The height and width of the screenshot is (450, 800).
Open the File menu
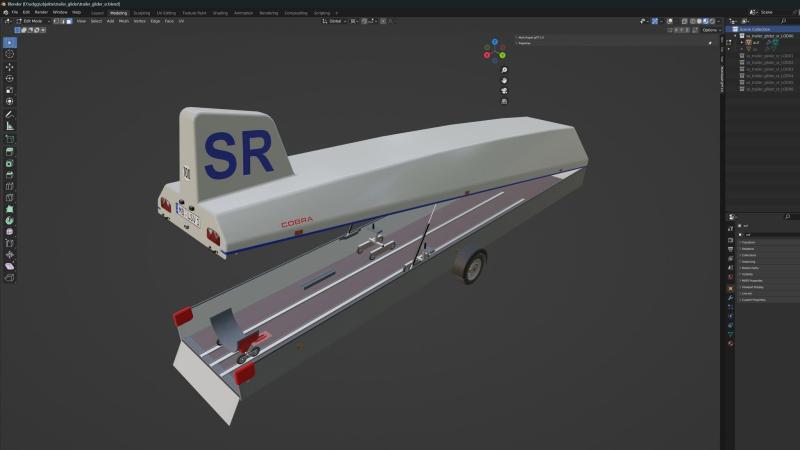pos(15,12)
